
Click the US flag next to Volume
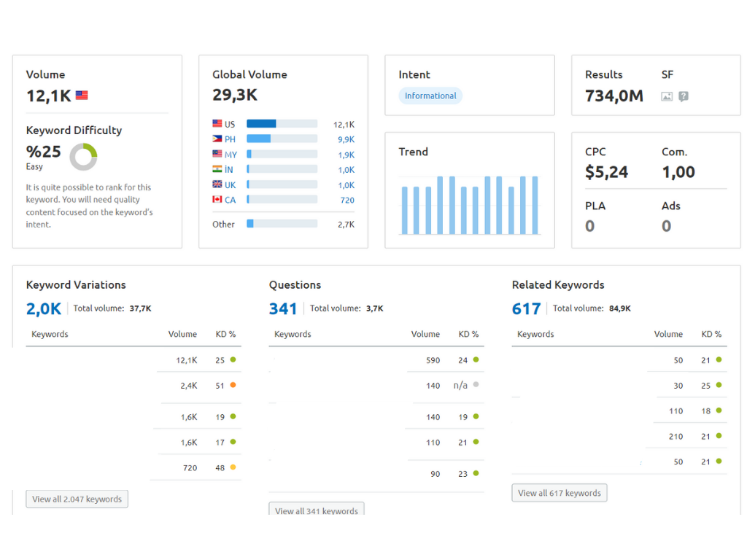coord(82,96)
